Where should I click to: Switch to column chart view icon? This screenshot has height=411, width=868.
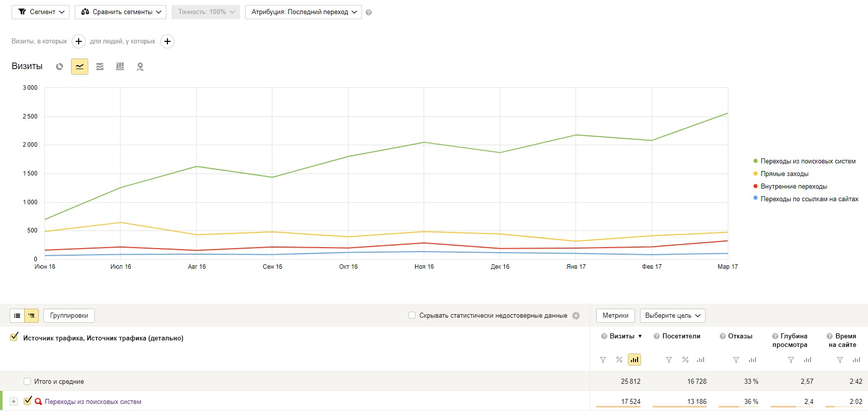[x=120, y=67]
